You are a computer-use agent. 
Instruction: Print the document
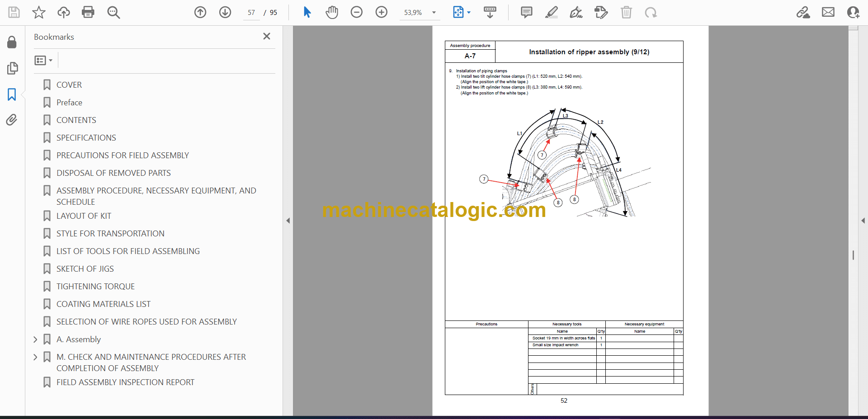pyautogui.click(x=88, y=12)
